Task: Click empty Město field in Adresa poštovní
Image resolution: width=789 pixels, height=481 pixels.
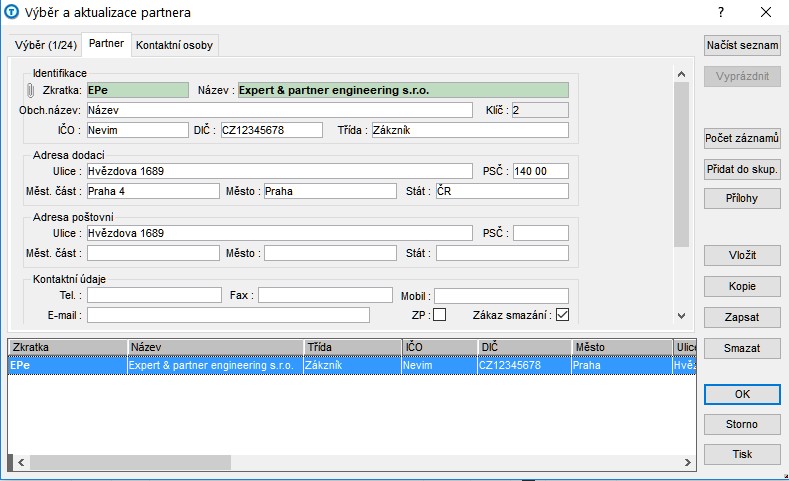Action: point(330,253)
